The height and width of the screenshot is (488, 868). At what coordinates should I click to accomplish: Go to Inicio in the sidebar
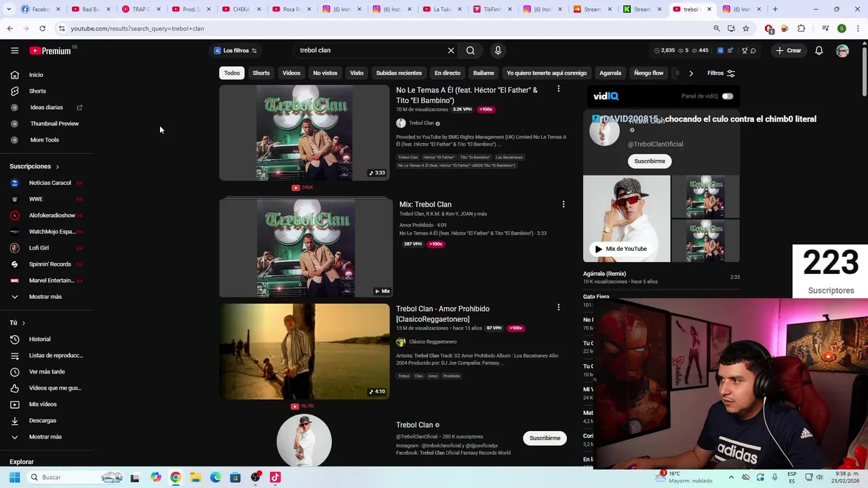36,75
